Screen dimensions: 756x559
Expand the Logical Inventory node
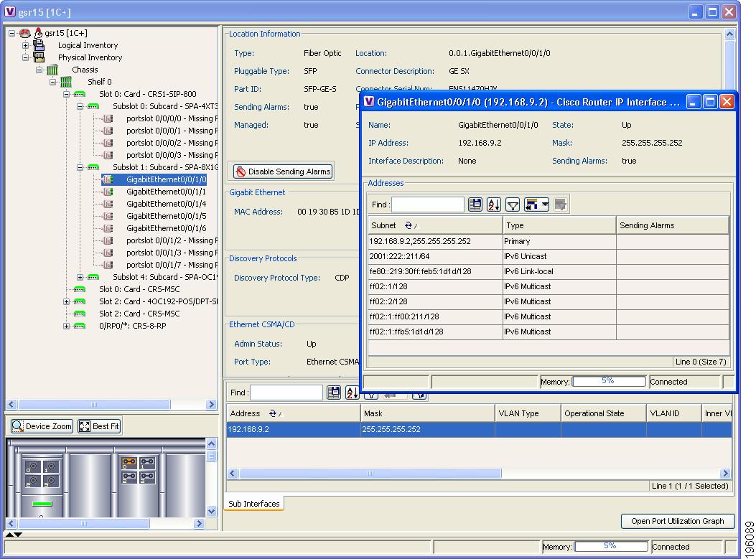tap(26, 45)
